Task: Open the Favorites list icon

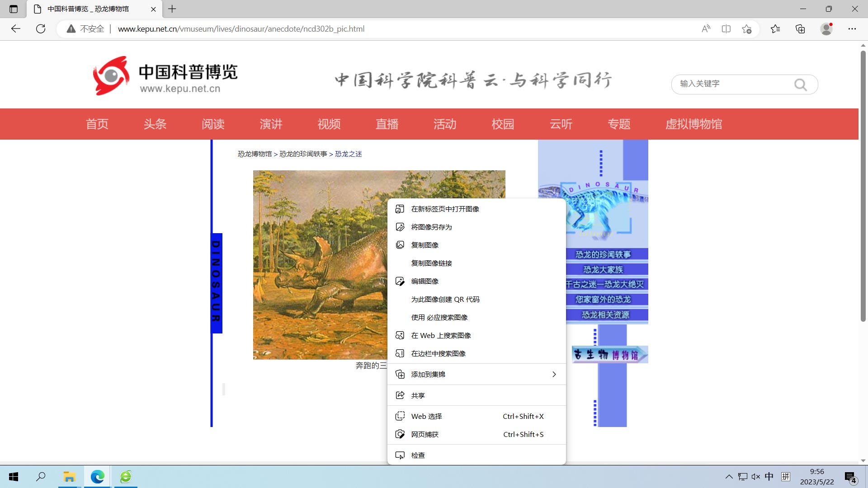Action: coord(775,29)
